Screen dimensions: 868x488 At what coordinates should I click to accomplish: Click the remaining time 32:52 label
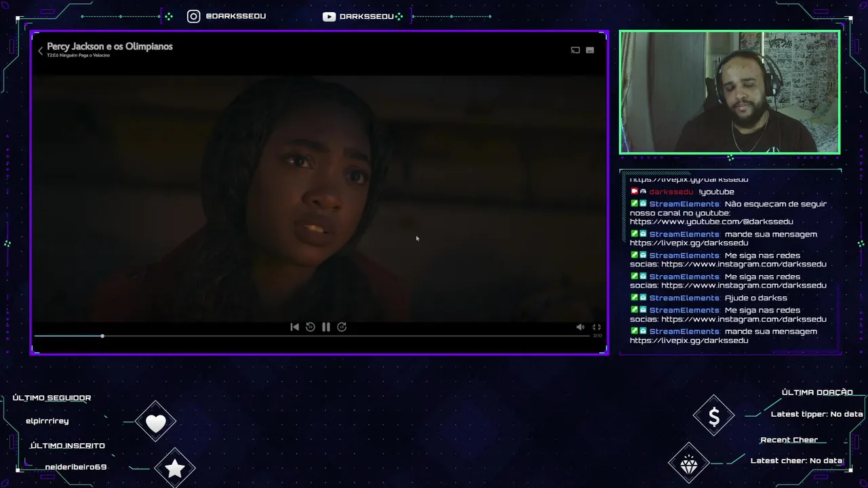pyautogui.click(x=597, y=335)
